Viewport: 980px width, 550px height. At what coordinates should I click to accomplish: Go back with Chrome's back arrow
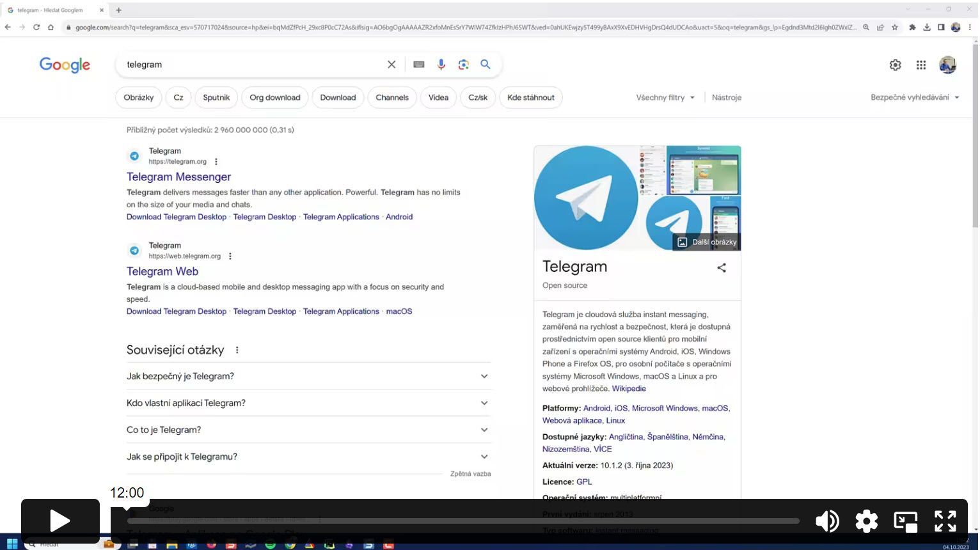pyautogui.click(x=8, y=27)
